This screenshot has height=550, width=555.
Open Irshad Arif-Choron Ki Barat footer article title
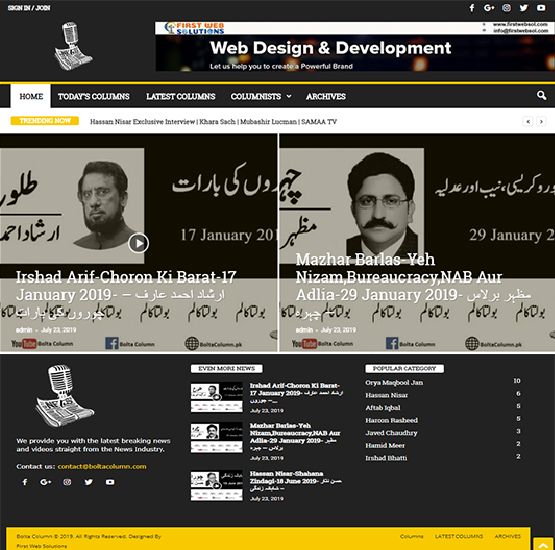pyautogui.click(x=296, y=393)
